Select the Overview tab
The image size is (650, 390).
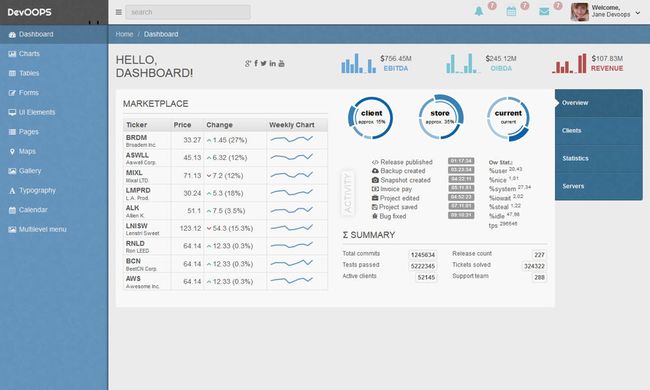pos(599,103)
